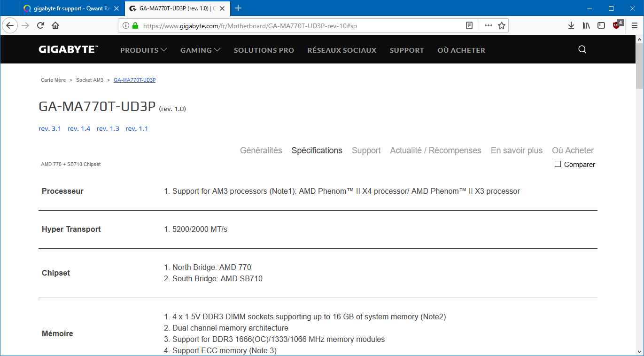Viewport: 644px width, 356px height.
Task: Select the Mémoire row label
Action: pyautogui.click(x=57, y=333)
